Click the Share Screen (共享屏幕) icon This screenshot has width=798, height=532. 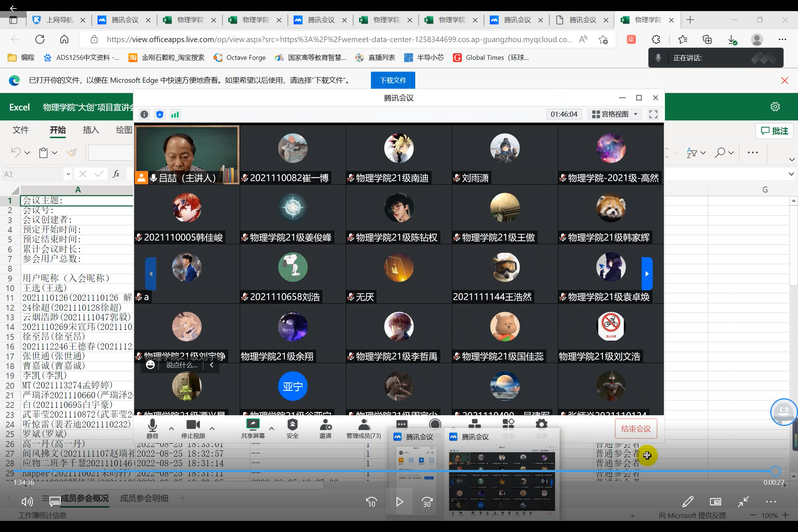[253, 425]
